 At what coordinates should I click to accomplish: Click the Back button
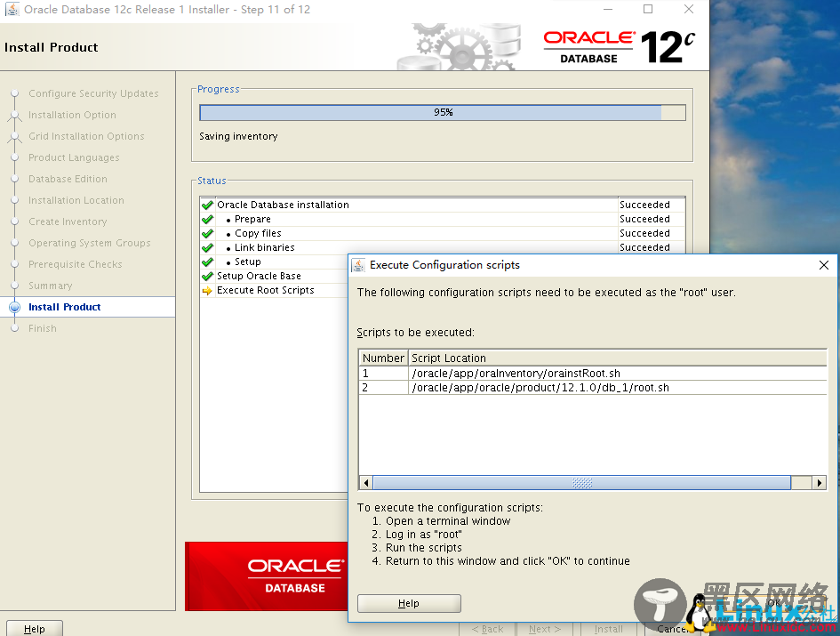[x=487, y=629]
